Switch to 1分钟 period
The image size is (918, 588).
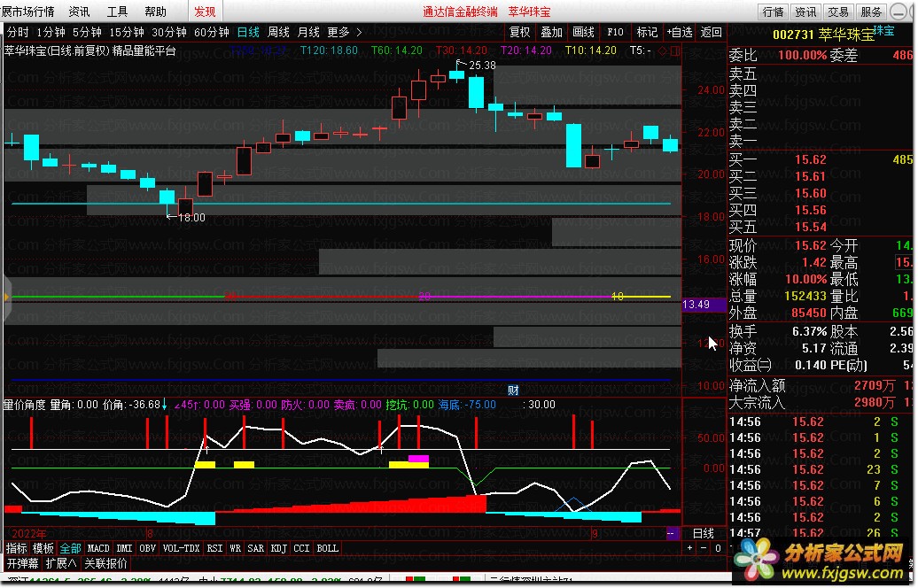point(51,32)
